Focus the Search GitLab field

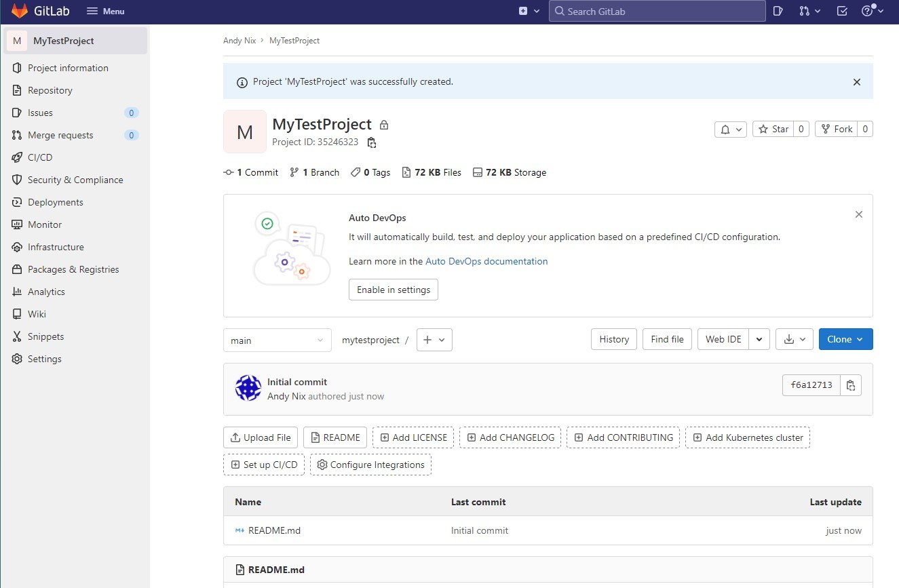click(x=657, y=11)
